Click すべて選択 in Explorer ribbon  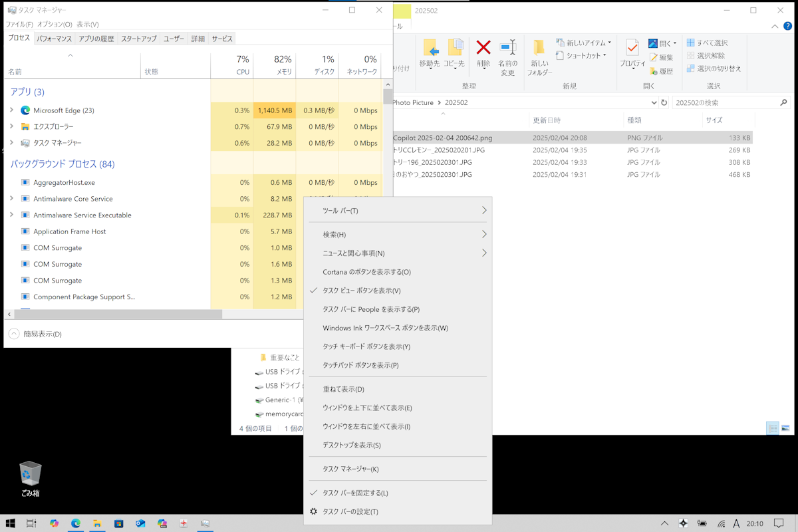tap(707, 43)
